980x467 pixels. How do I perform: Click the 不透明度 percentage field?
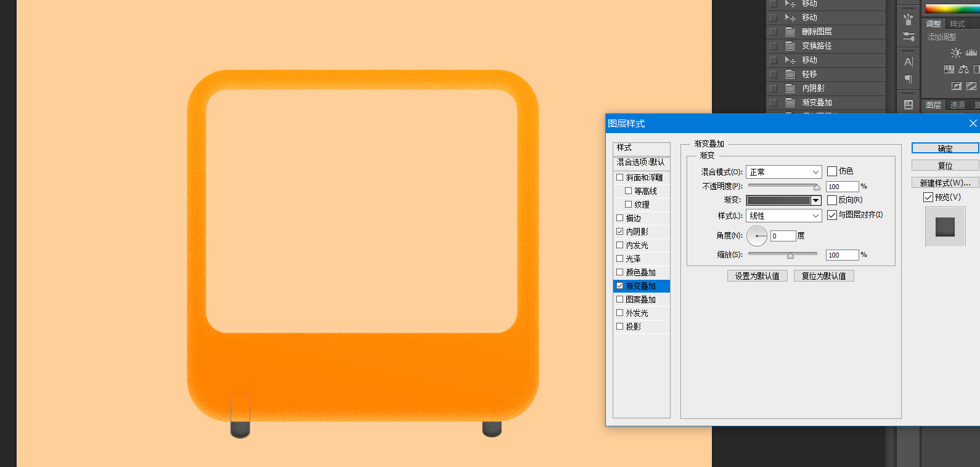point(842,187)
